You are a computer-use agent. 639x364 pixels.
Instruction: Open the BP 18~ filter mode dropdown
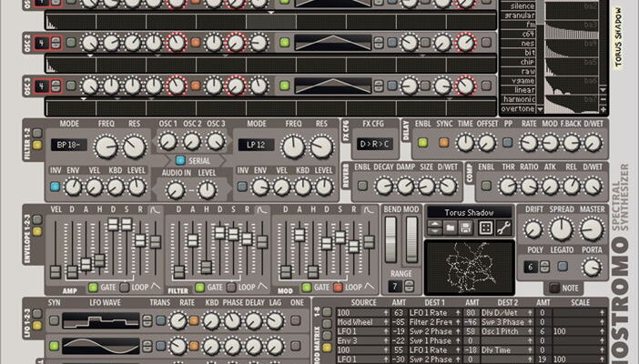pos(69,144)
